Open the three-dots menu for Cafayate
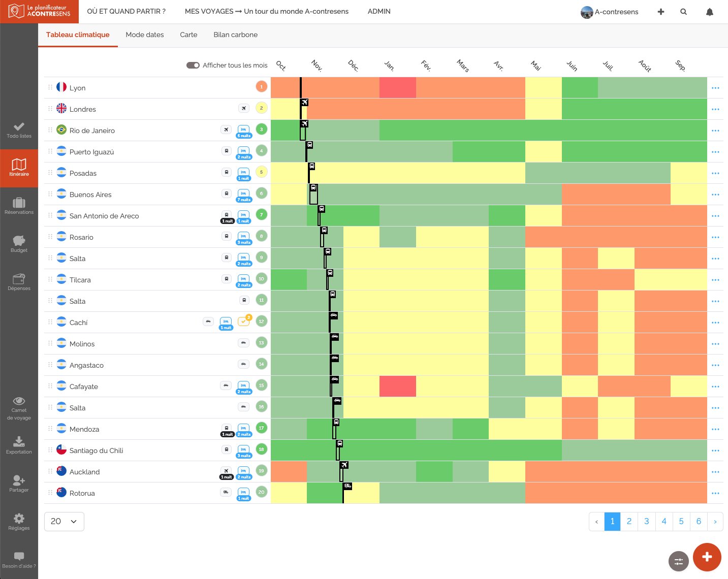This screenshot has width=728, height=579. [x=715, y=387]
